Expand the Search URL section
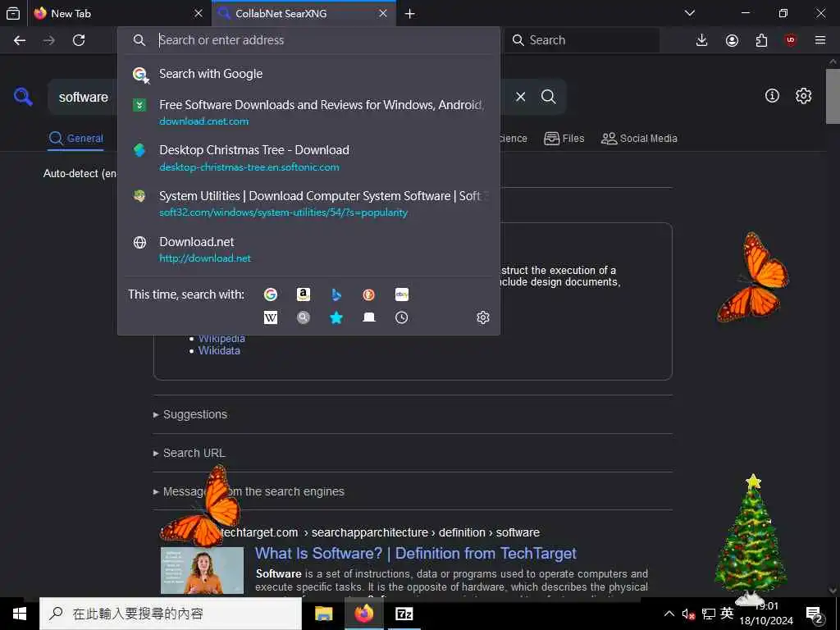 (x=189, y=453)
